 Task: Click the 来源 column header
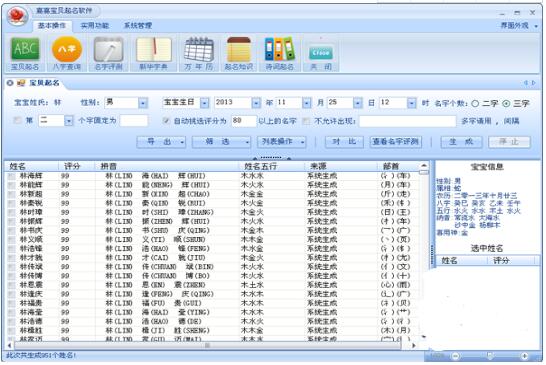point(341,166)
